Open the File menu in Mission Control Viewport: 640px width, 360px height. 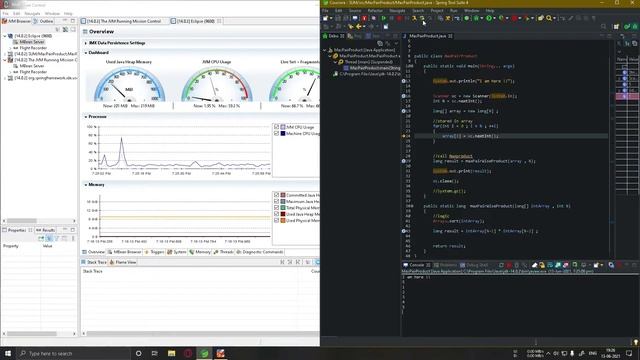(x=5, y=13)
